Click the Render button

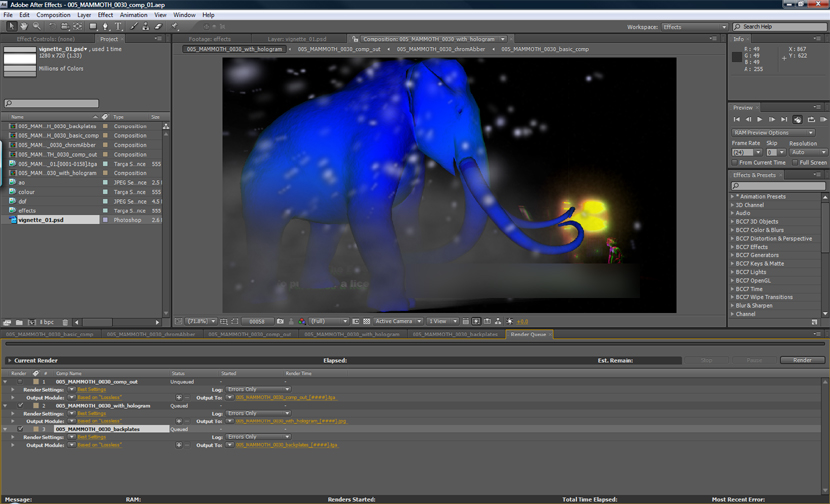tap(802, 360)
